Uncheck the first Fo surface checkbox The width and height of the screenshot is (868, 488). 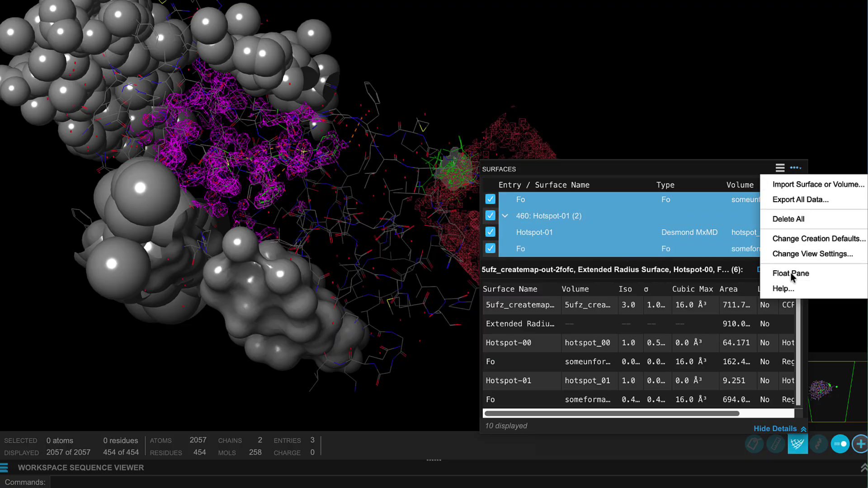490,199
